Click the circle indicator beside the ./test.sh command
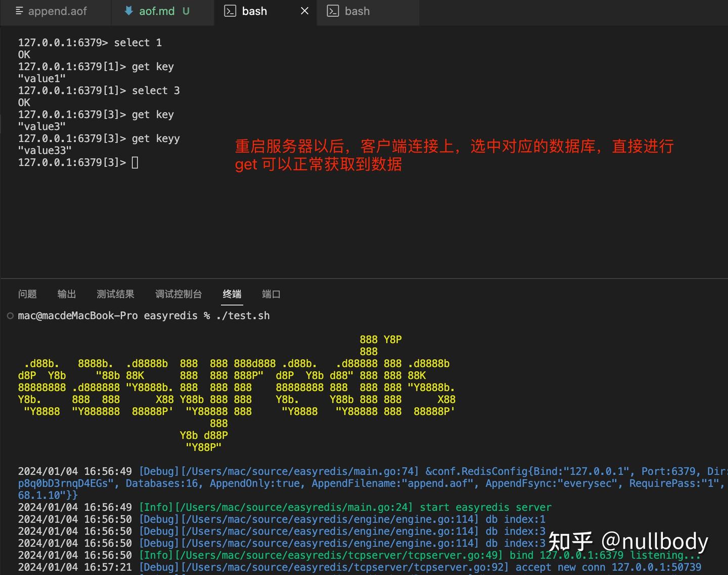The width and height of the screenshot is (728, 575). click(x=10, y=315)
